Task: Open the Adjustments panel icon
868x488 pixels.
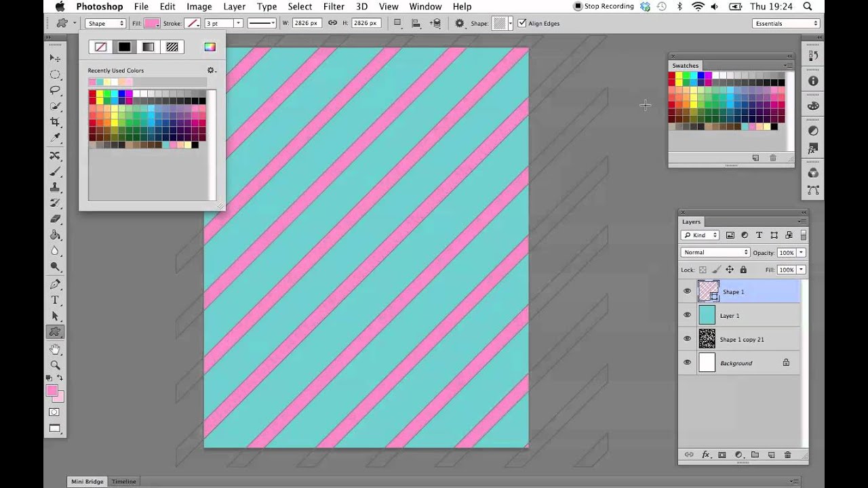Action: (x=813, y=131)
